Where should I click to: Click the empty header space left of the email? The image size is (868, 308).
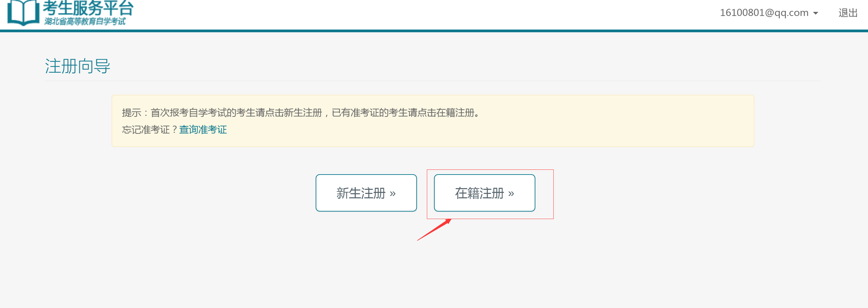(x=425, y=14)
